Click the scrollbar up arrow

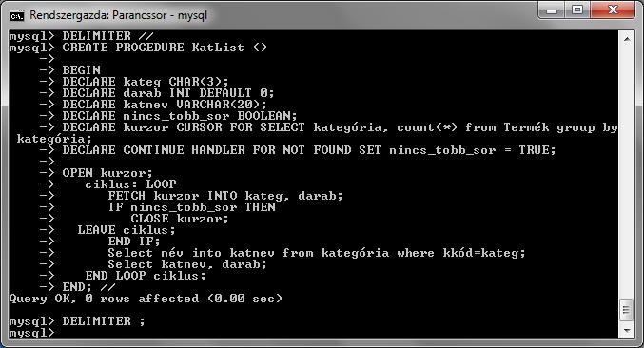click(626, 39)
